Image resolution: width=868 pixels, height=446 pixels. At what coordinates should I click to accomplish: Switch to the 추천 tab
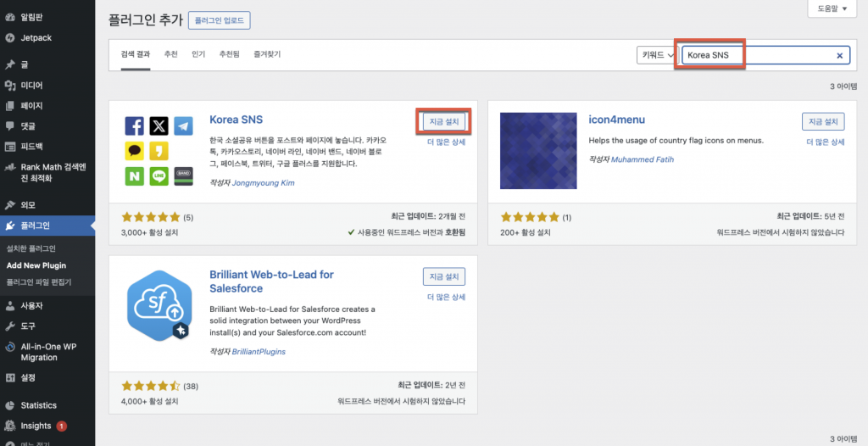(x=170, y=54)
